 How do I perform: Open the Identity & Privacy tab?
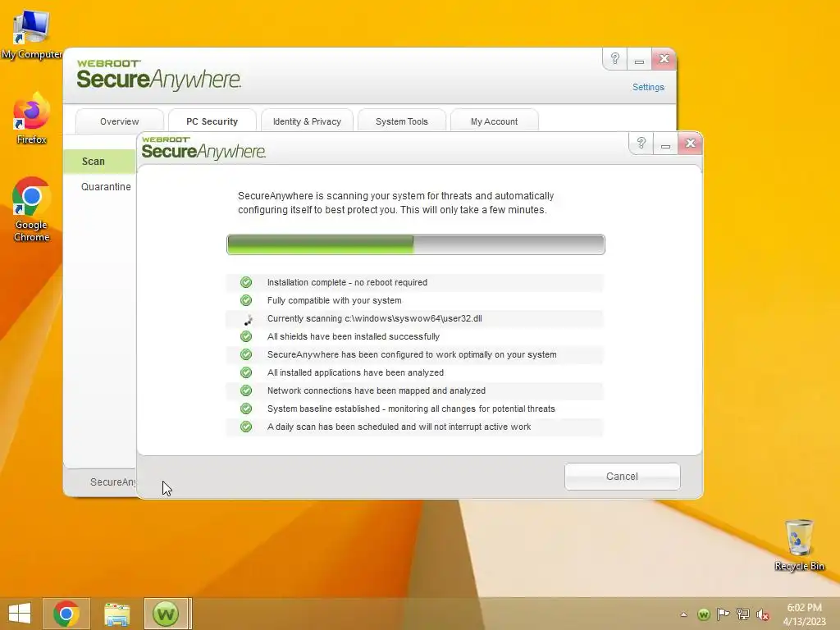(x=307, y=121)
